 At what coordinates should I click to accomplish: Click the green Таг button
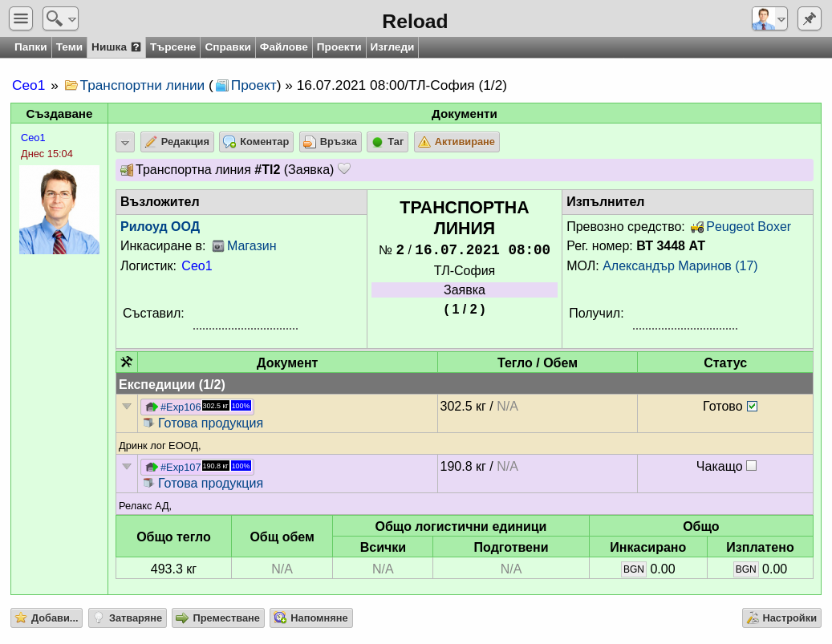[x=388, y=142]
